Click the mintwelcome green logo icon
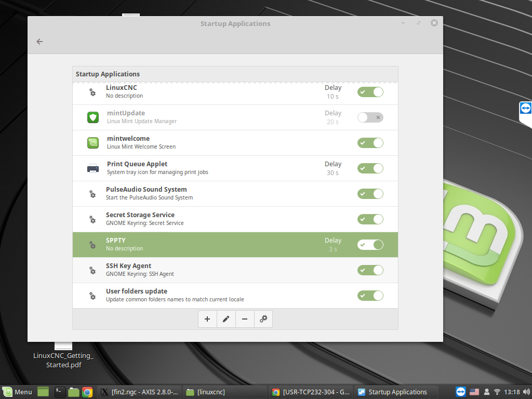This screenshot has width=532, height=399. (93, 143)
